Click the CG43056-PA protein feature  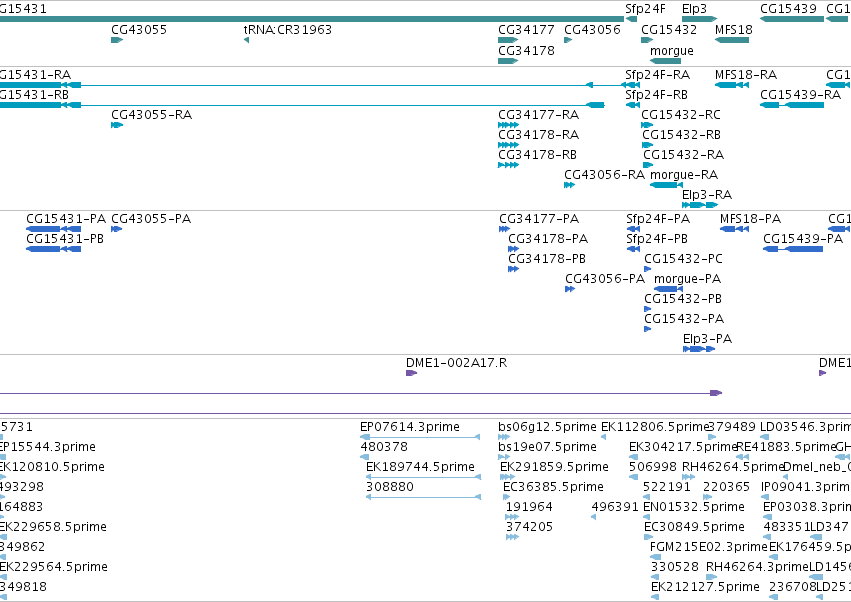tap(570, 289)
